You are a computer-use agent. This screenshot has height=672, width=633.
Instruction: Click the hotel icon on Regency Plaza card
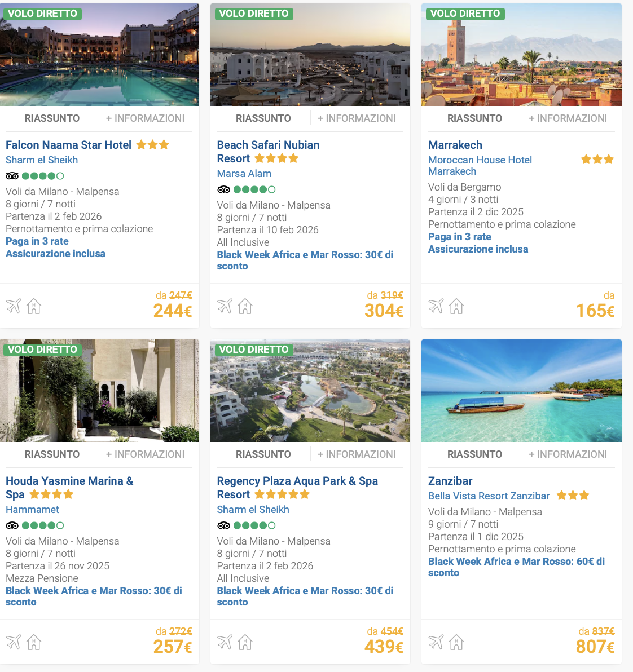(x=244, y=642)
